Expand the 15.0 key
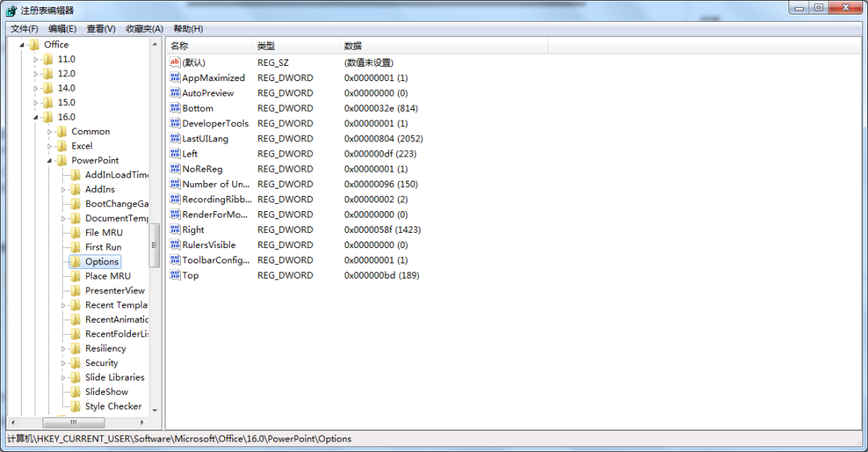The height and width of the screenshot is (452, 868). (36, 103)
